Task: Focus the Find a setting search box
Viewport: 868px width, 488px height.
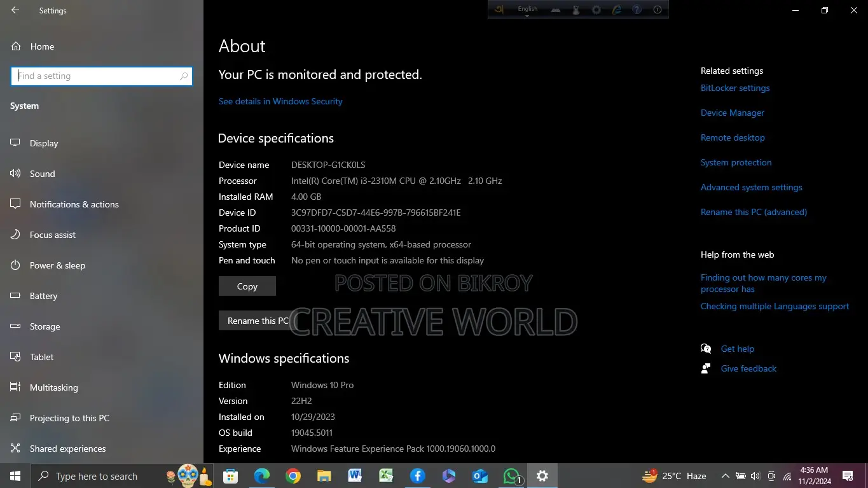Action: [x=102, y=76]
